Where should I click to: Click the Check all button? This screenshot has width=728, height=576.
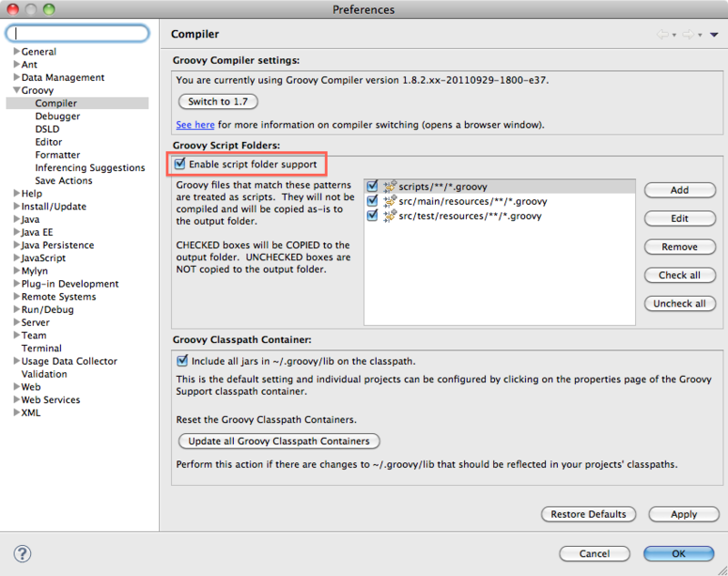(x=680, y=275)
